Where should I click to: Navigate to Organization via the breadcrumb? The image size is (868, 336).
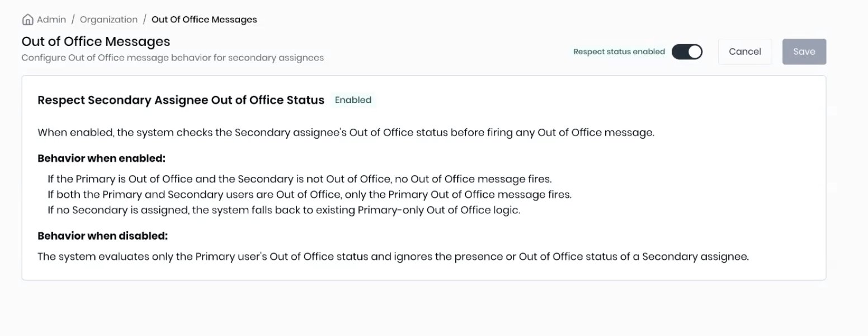pyautogui.click(x=108, y=19)
